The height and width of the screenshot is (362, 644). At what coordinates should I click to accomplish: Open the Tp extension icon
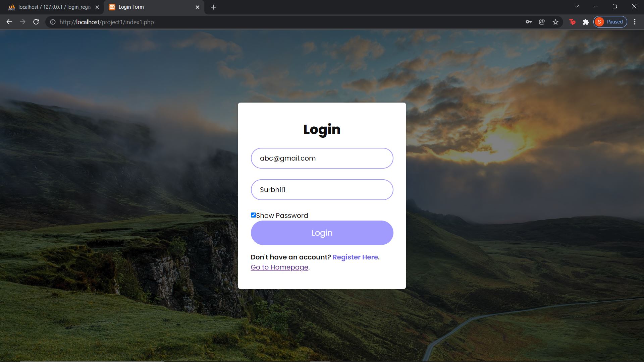[x=573, y=22]
